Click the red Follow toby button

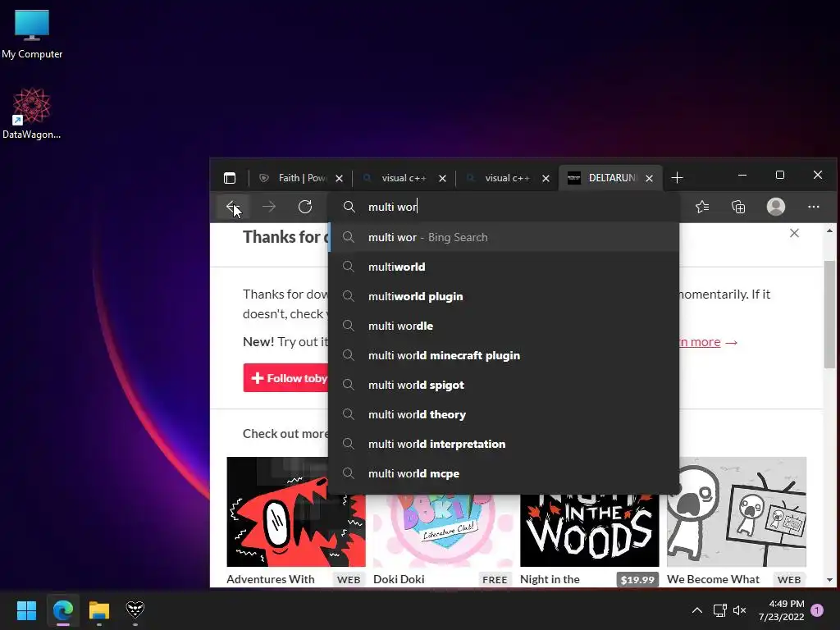click(286, 377)
